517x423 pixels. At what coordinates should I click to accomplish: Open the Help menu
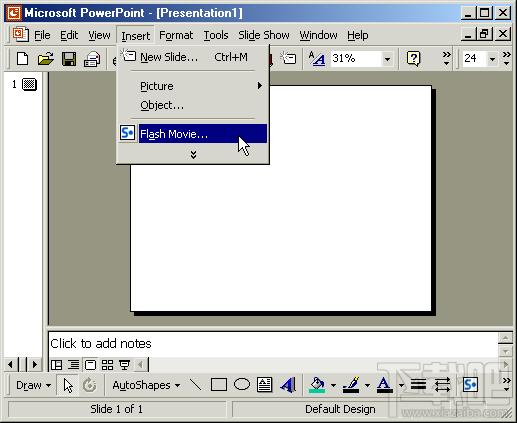[358, 35]
